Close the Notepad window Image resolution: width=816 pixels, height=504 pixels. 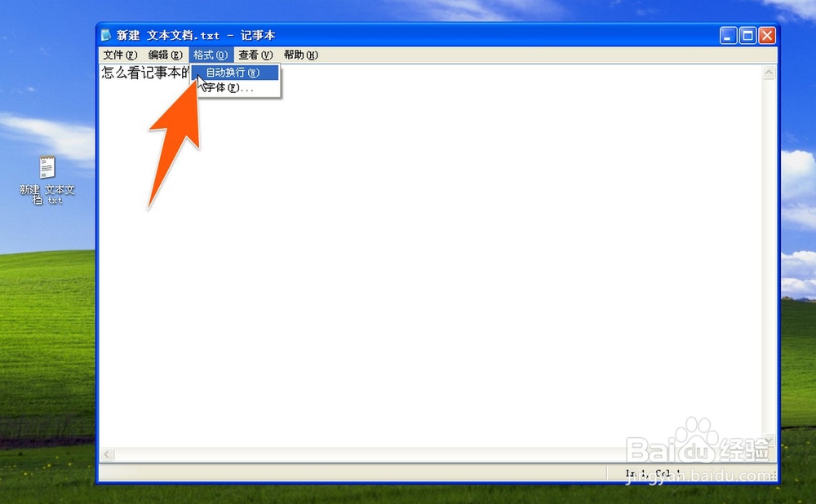pos(767,35)
